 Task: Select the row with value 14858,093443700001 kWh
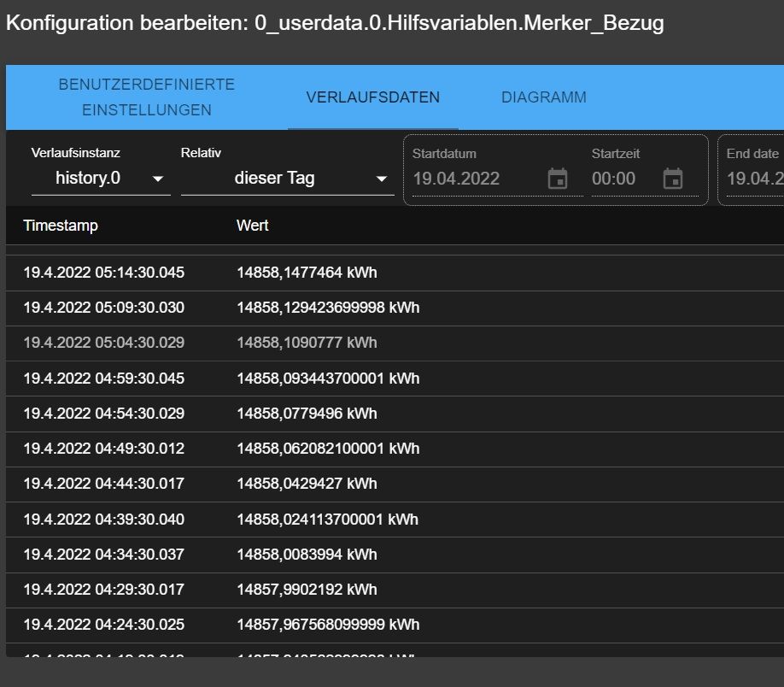(x=328, y=379)
